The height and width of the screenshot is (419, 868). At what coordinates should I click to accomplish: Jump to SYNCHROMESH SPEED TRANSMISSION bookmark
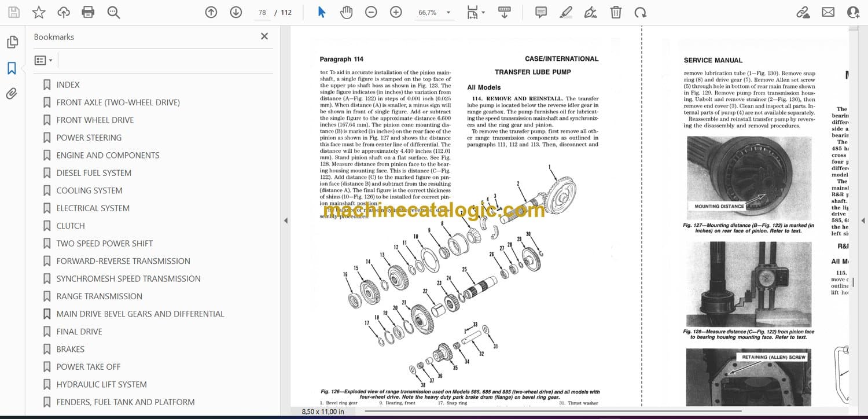click(128, 279)
